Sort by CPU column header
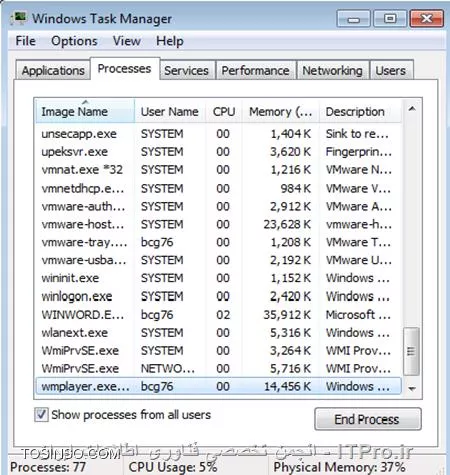This screenshot has height=475, width=450. [x=224, y=111]
